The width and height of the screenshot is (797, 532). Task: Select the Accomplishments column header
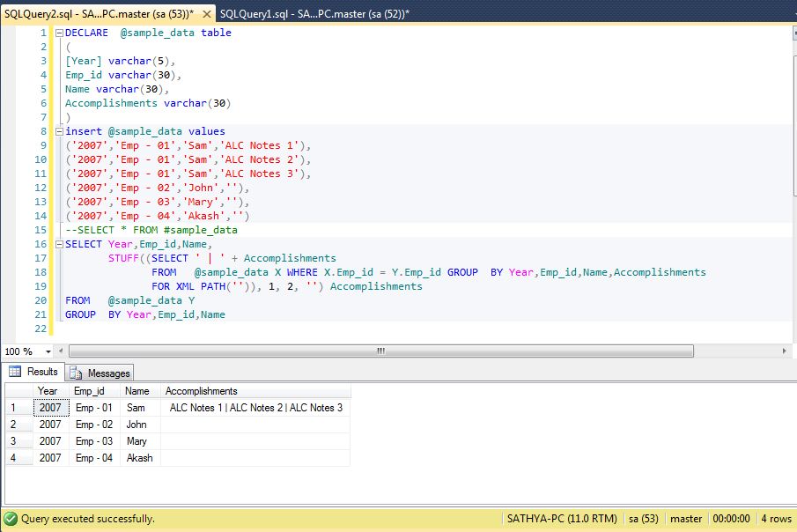255,390
